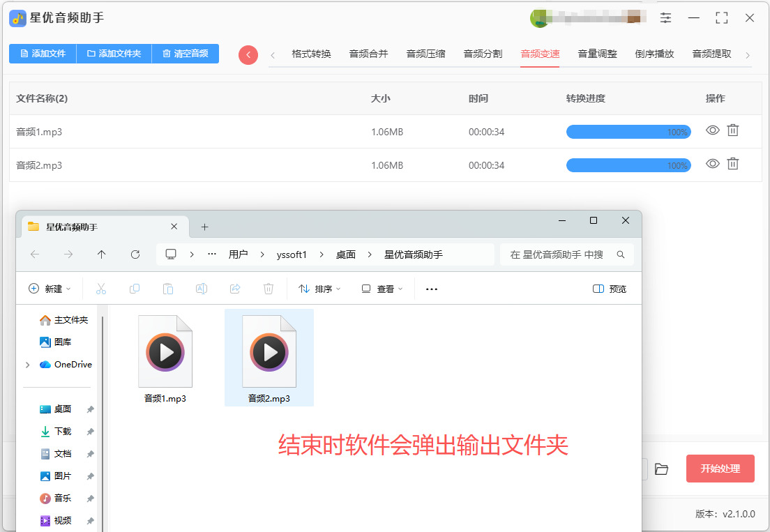Image resolution: width=770 pixels, height=532 pixels.
Task: Click the 音频1.mp3 file name in the list
Action: pos(39,132)
